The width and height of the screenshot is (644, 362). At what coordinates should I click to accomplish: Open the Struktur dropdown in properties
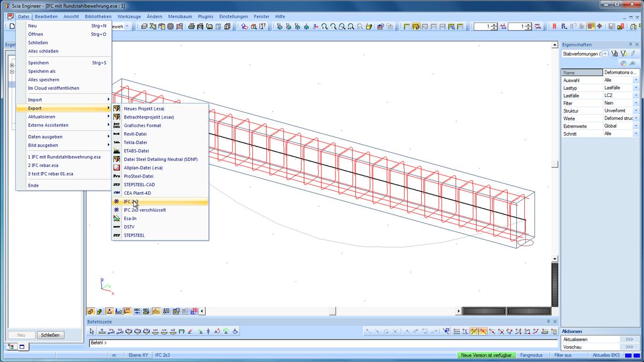[636, 110]
